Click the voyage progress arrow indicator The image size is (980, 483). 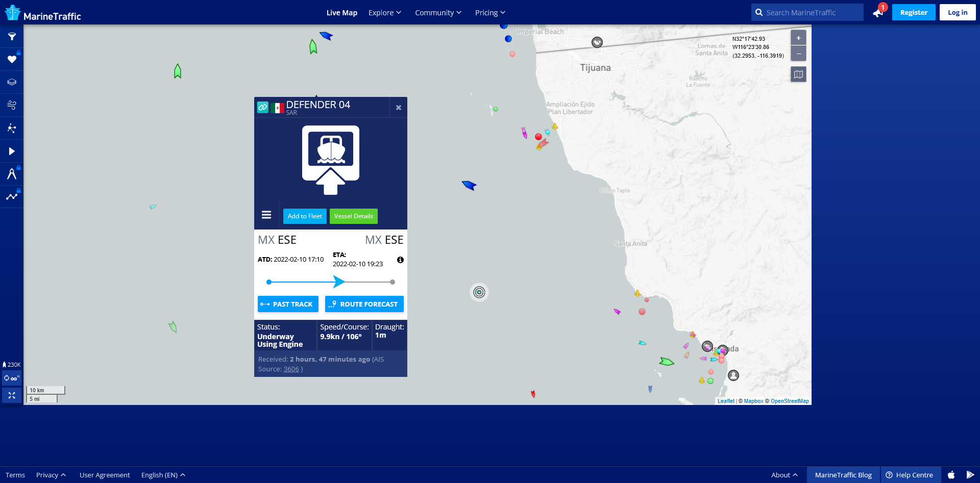point(339,282)
